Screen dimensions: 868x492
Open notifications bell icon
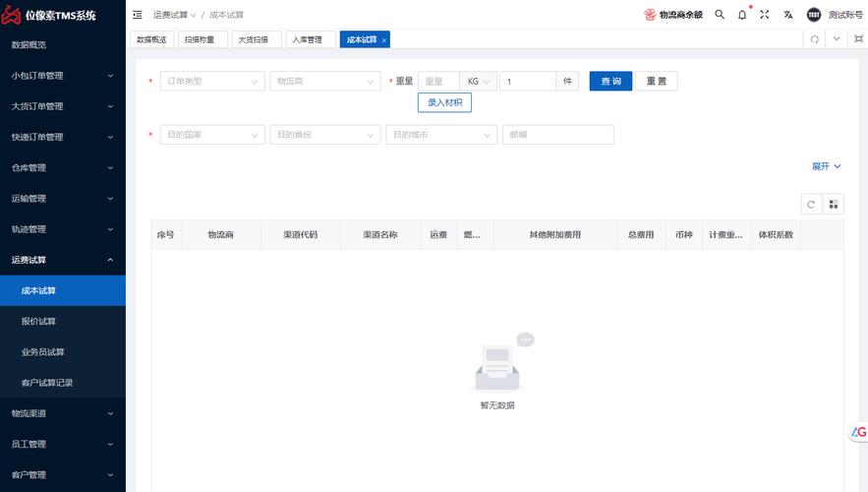pos(742,15)
